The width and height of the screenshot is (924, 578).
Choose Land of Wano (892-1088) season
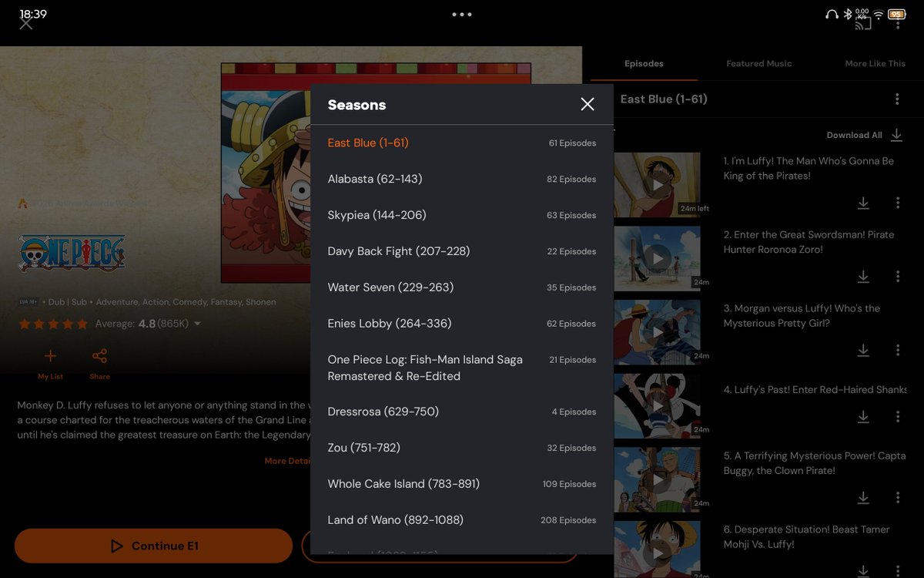pyautogui.click(x=462, y=520)
